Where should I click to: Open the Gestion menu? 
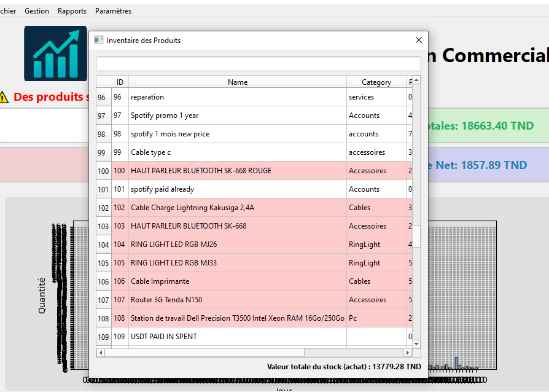[37, 11]
